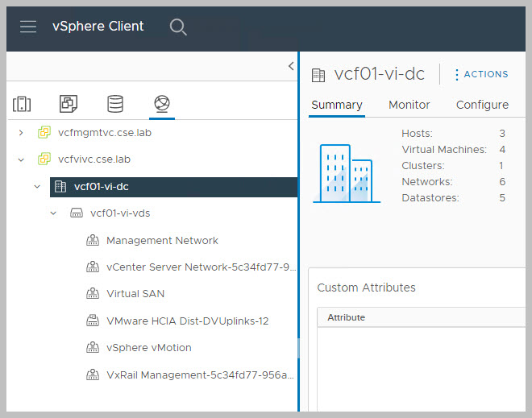Select the Management Network port group
Screen dimensions: 532x418
(x=162, y=240)
